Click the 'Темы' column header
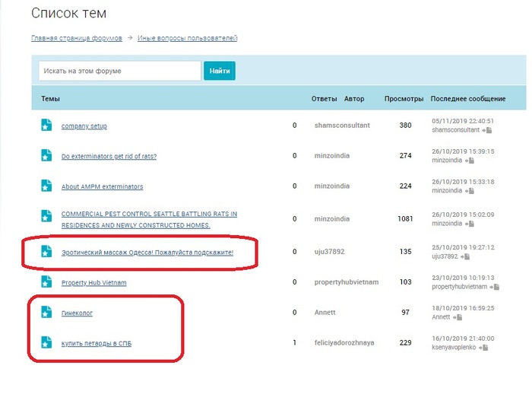This screenshot has height=407, width=532. (x=50, y=99)
